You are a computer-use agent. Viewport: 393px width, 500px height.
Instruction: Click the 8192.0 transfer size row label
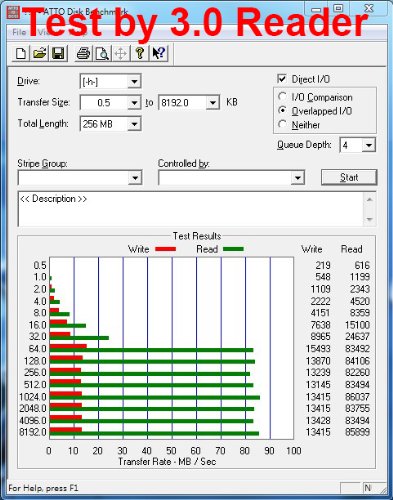tap(33, 432)
